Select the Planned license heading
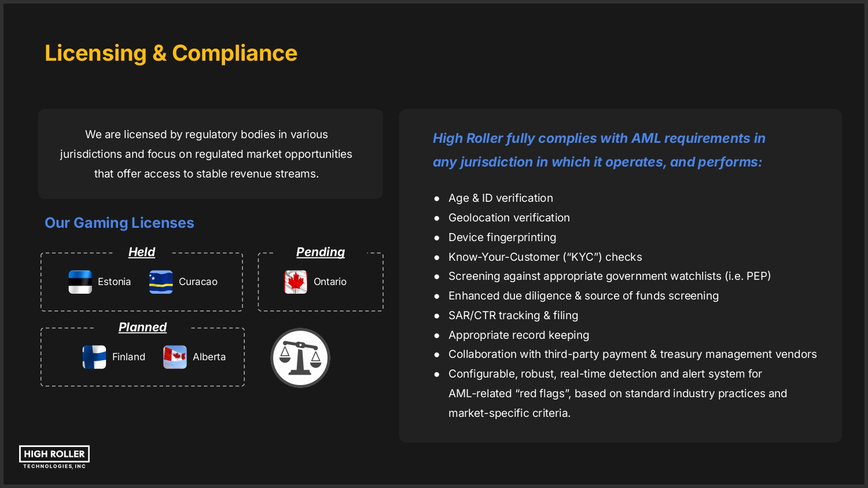This screenshot has height=488, width=868. coord(142,327)
